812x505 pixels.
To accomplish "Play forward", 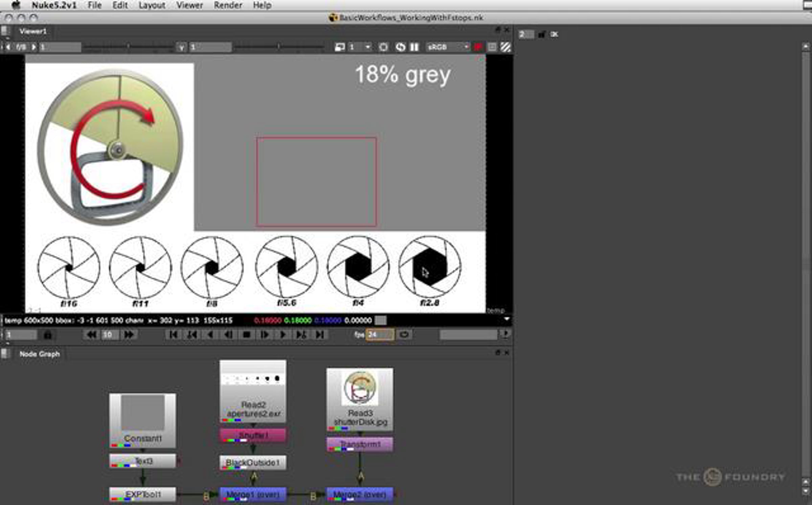I will [283, 335].
